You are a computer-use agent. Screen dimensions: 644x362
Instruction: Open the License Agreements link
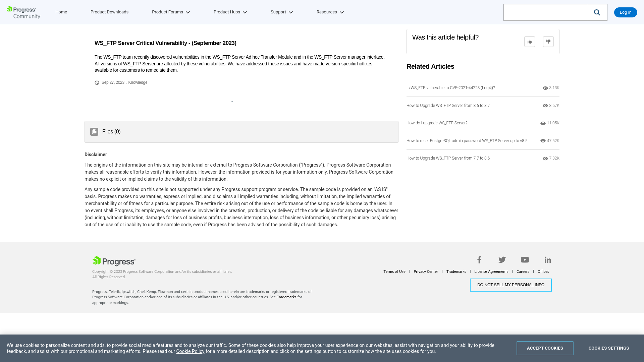[491, 271]
